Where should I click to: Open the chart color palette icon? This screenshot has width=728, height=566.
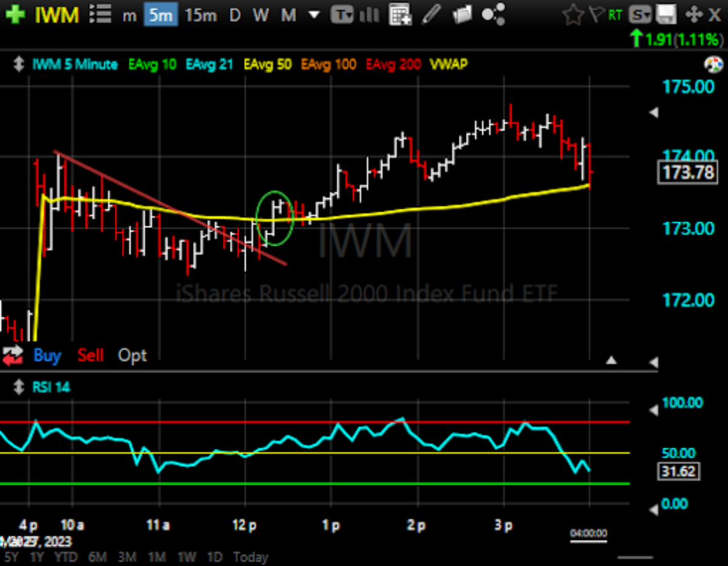click(x=712, y=64)
